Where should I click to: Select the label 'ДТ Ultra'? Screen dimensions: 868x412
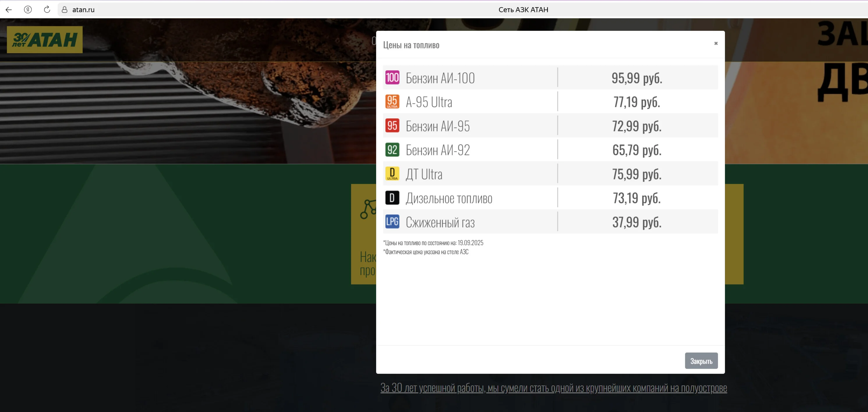pos(424,174)
